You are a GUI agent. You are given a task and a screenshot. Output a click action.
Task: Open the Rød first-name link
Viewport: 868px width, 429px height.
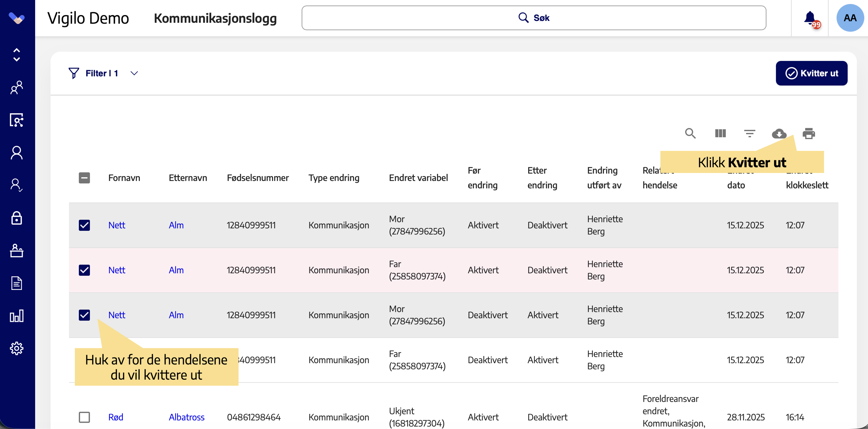tap(115, 417)
